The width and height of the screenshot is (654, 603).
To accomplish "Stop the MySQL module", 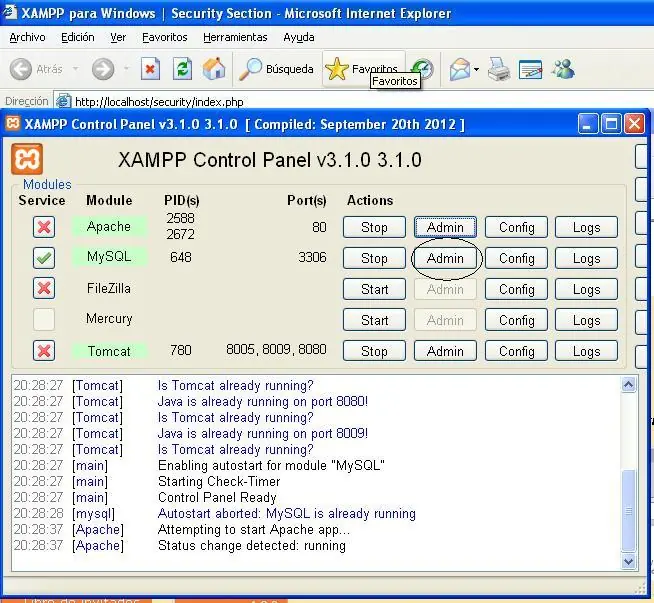I will [374, 258].
